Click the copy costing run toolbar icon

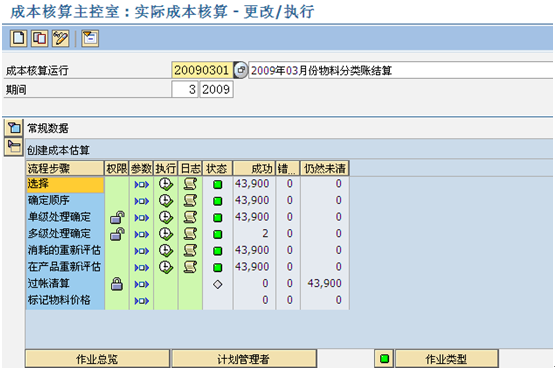coord(39,38)
